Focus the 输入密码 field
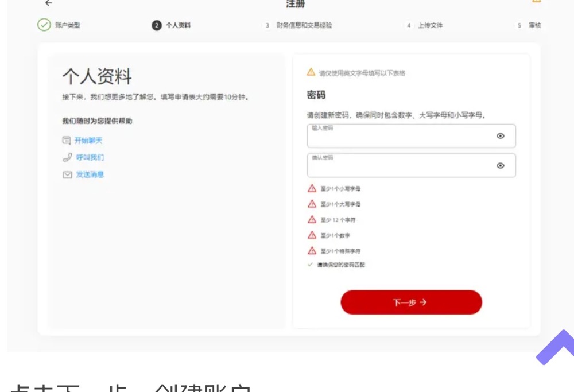The width and height of the screenshot is (574, 392). tap(411, 136)
